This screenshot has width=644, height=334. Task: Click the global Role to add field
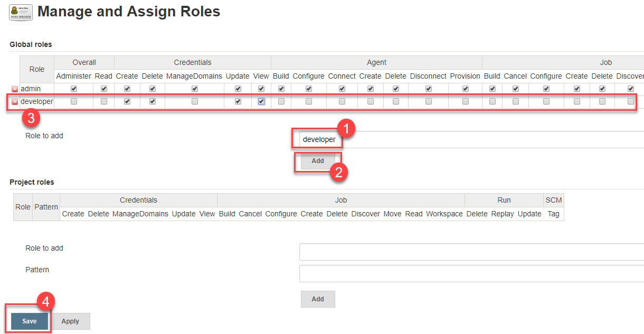(x=470, y=139)
